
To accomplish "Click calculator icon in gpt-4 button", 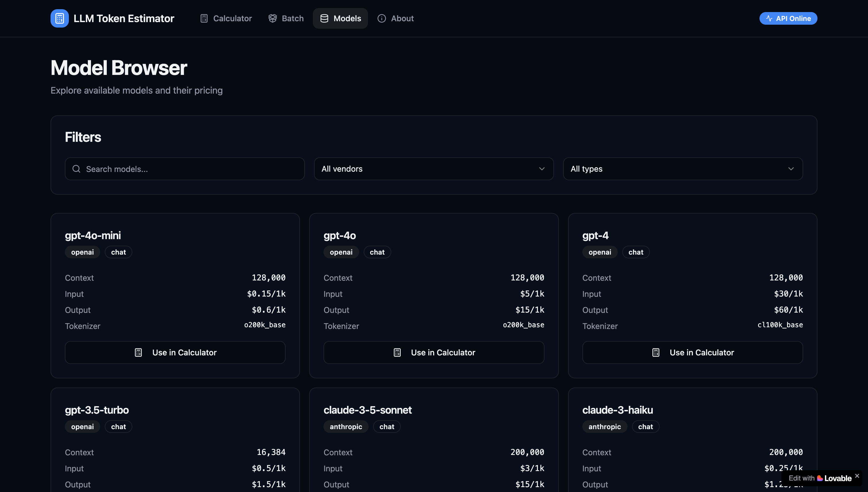I will click(x=656, y=352).
